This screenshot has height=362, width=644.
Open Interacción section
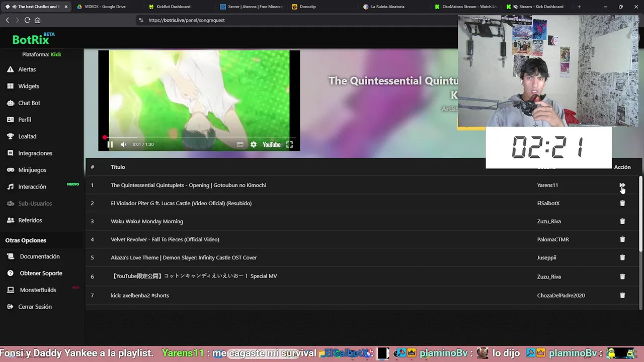(x=32, y=187)
